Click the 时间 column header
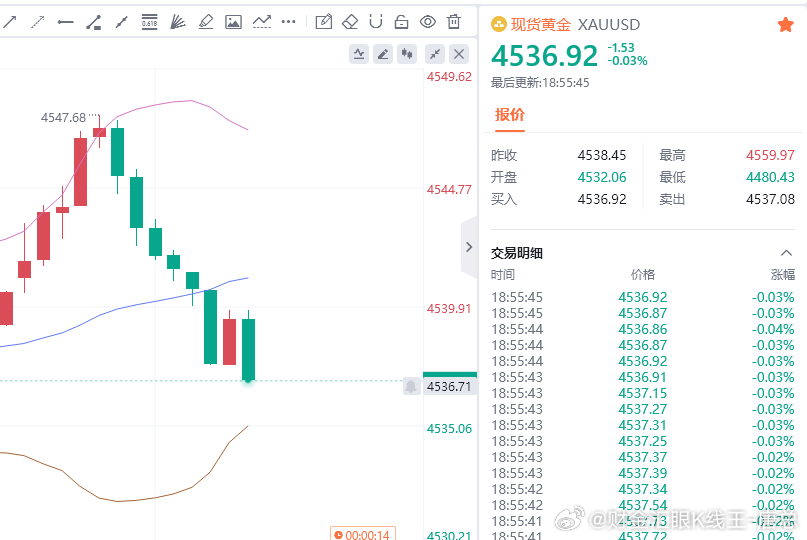The width and height of the screenshot is (807, 540). point(503,274)
